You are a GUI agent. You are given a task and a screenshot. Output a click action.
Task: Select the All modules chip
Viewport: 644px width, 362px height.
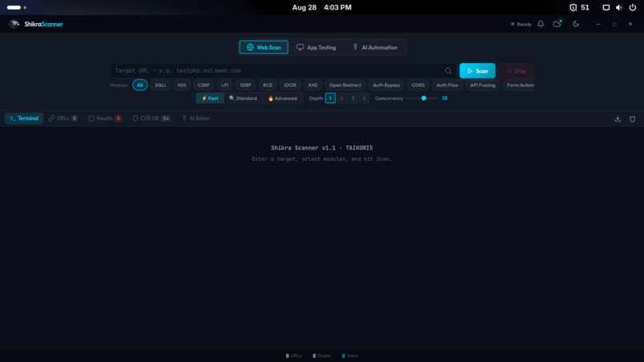pos(140,85)
